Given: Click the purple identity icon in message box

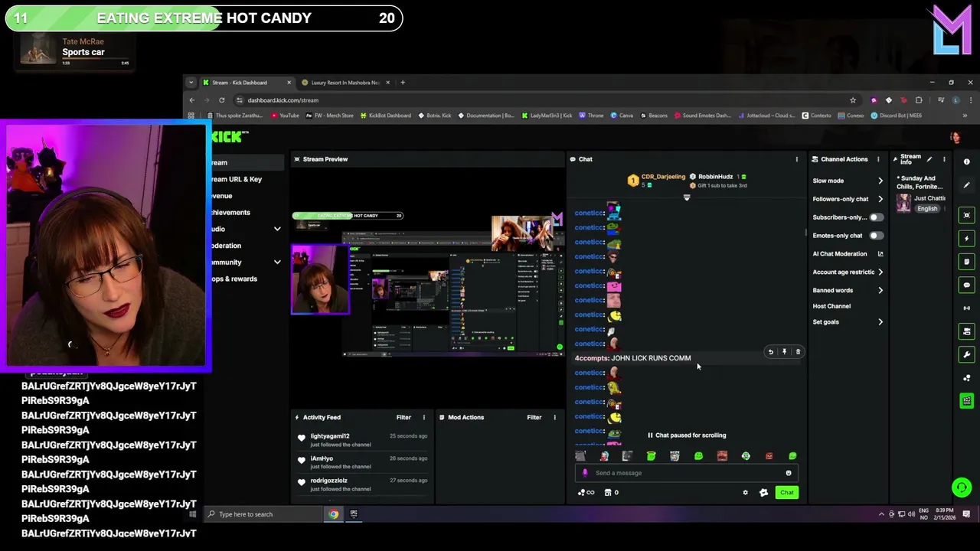Looking at the screenshot, I should 585,473.
